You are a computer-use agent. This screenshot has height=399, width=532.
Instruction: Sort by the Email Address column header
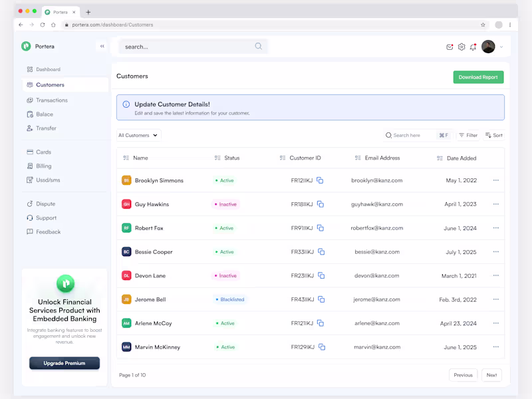(377, 158)
